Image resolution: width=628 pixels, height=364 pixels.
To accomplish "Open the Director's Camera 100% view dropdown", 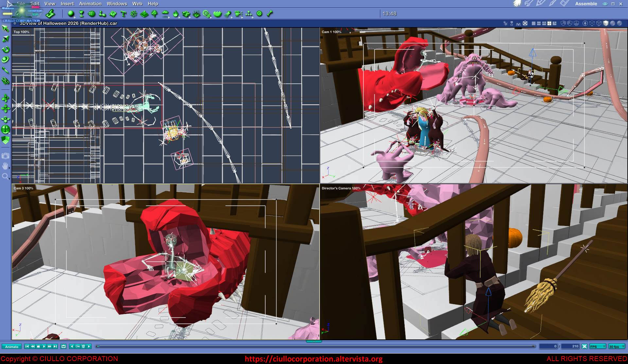I will tap(341, 188).
